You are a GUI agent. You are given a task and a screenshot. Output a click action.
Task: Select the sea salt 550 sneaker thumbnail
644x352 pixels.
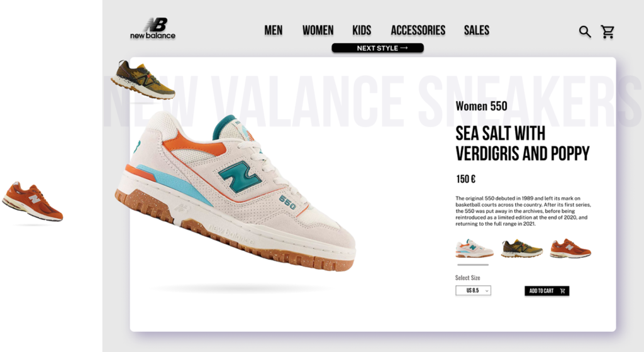(474, 248)
